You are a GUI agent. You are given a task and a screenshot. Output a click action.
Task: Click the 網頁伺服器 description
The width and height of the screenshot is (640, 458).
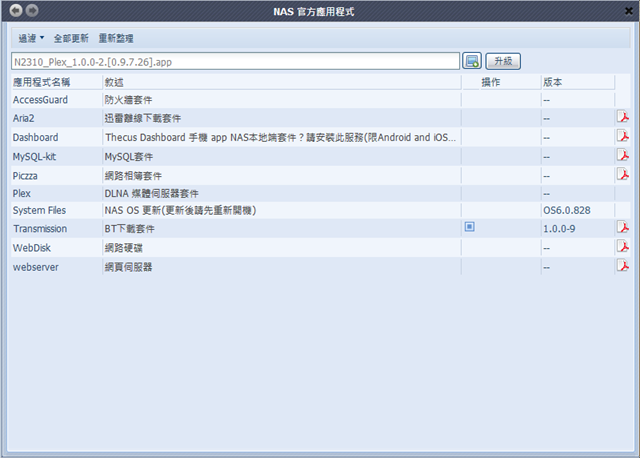(x=128, y=267)
